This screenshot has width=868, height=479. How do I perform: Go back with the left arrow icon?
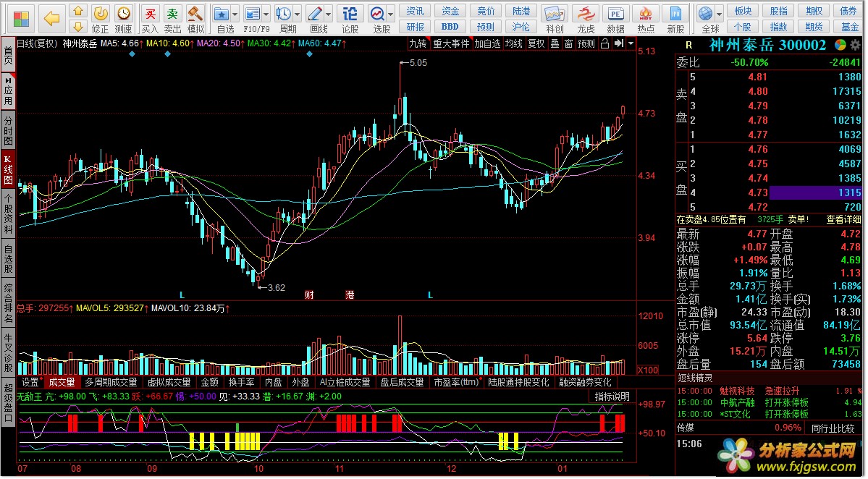[x=51, y=19]
